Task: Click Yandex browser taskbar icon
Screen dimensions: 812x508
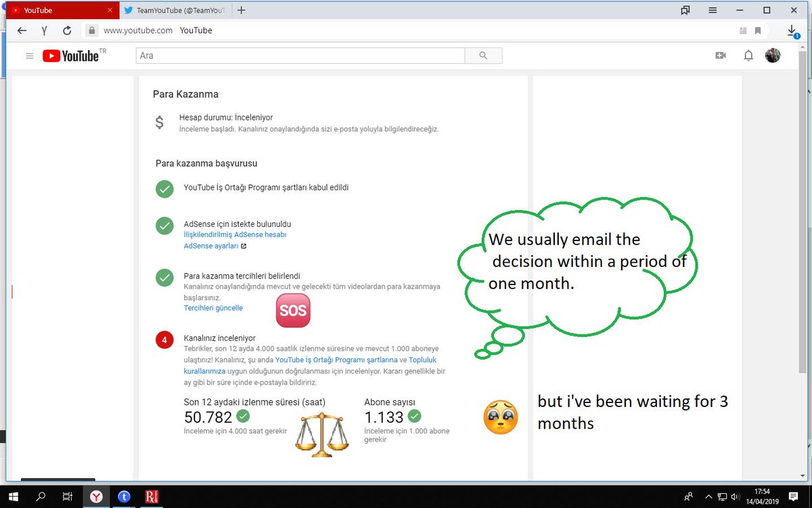Action: [97, 496]
